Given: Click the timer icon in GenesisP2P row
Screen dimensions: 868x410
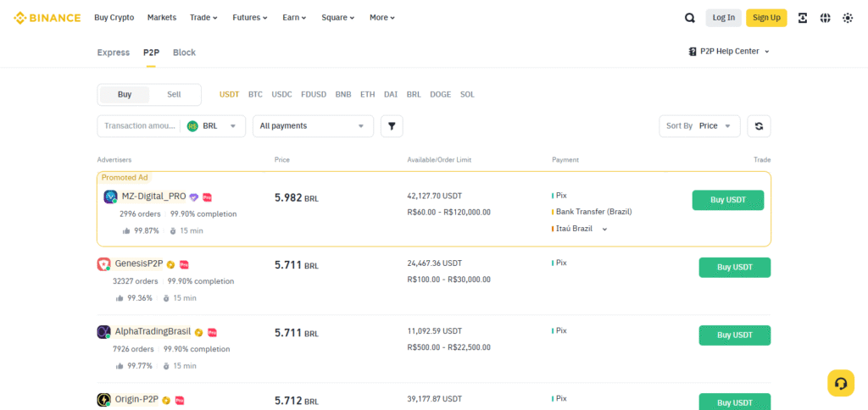Looking at the screenshot, I should [x=165, y=298].
